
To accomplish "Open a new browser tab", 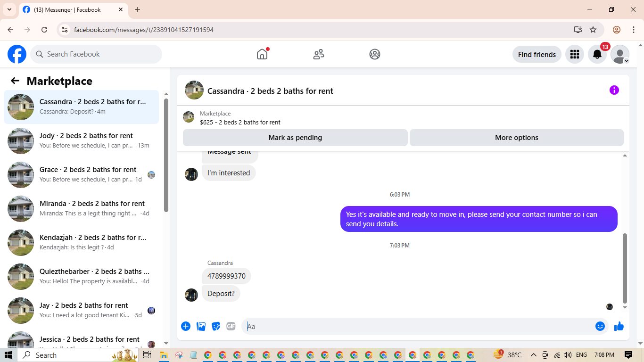I will [138, 9].
